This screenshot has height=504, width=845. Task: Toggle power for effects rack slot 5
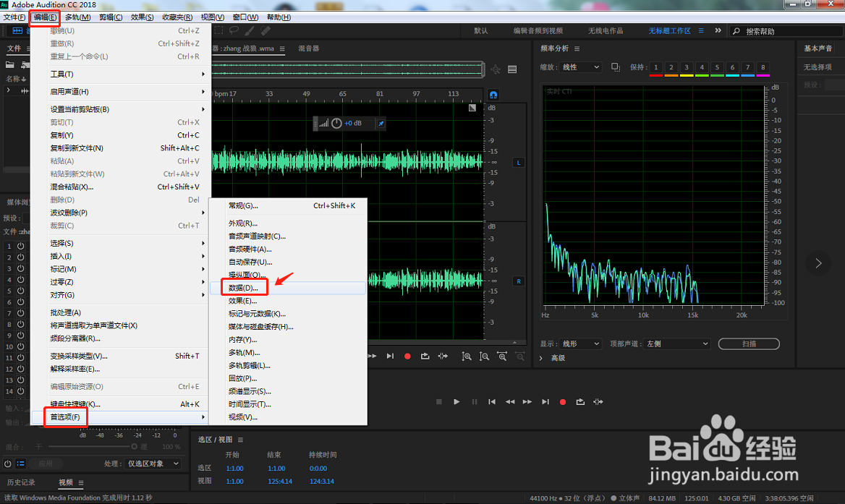20,291
